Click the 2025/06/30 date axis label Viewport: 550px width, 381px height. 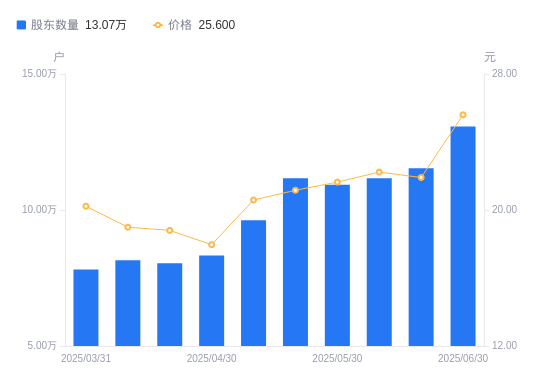tap(463, 358)
